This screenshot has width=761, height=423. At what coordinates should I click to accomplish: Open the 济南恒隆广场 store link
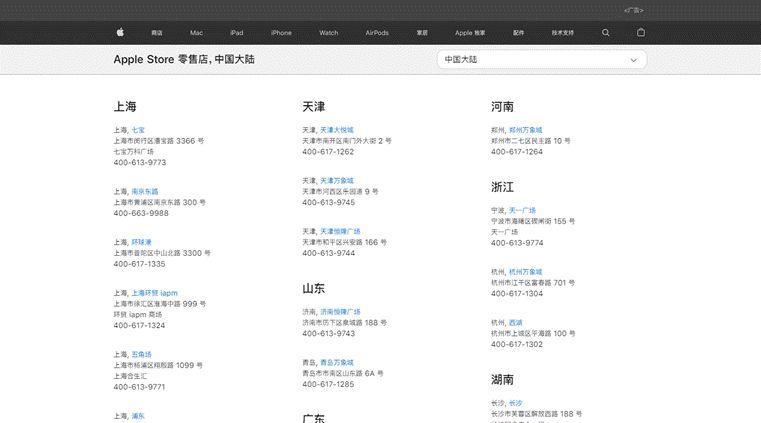(340, 311)
